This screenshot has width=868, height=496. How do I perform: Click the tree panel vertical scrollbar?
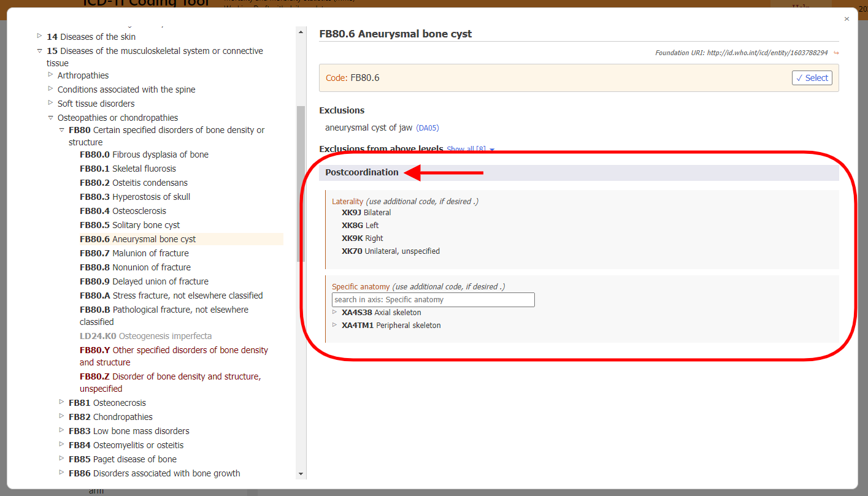[x=300, y=173]
